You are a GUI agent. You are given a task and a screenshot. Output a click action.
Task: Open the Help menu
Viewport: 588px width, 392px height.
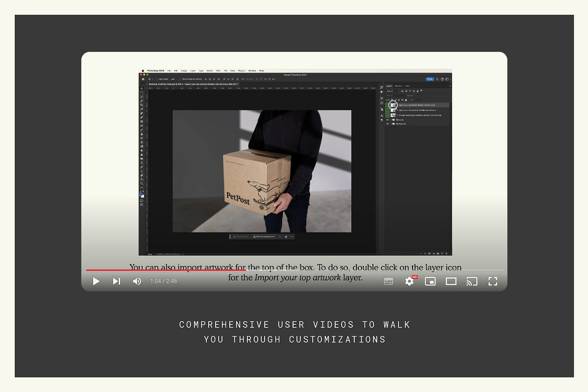[x=262, y=71]
